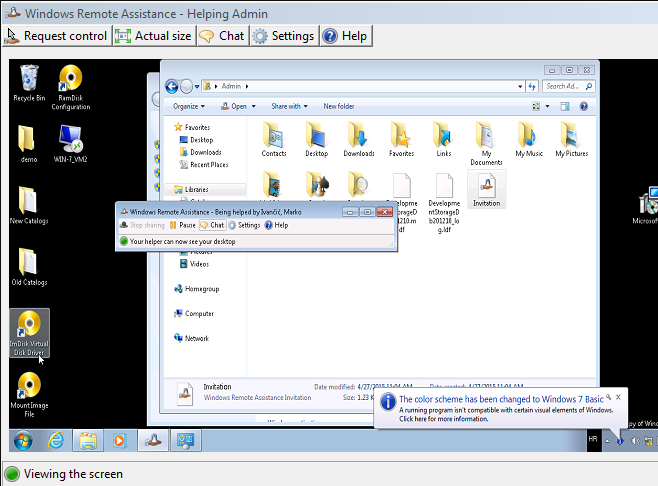This screenshot has height=486, width=658.
Task: Open the Chat panel in helper toolbar
Action: click(222, 36)
